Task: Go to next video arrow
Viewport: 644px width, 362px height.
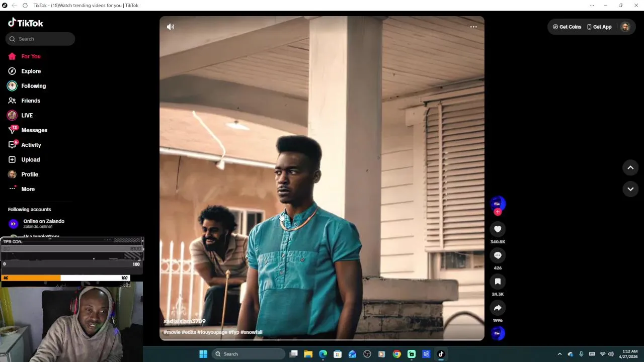Action: pyautogui.click(x=630, y=189)
